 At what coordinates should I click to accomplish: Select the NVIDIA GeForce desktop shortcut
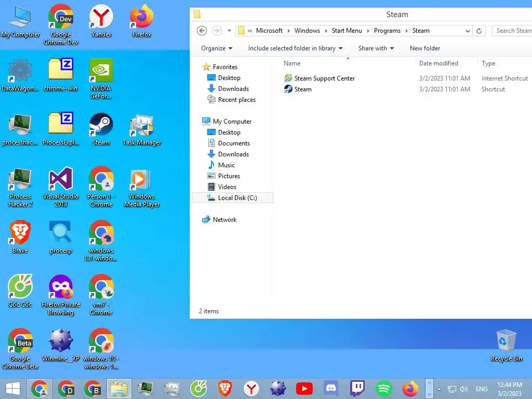point(101,79)
